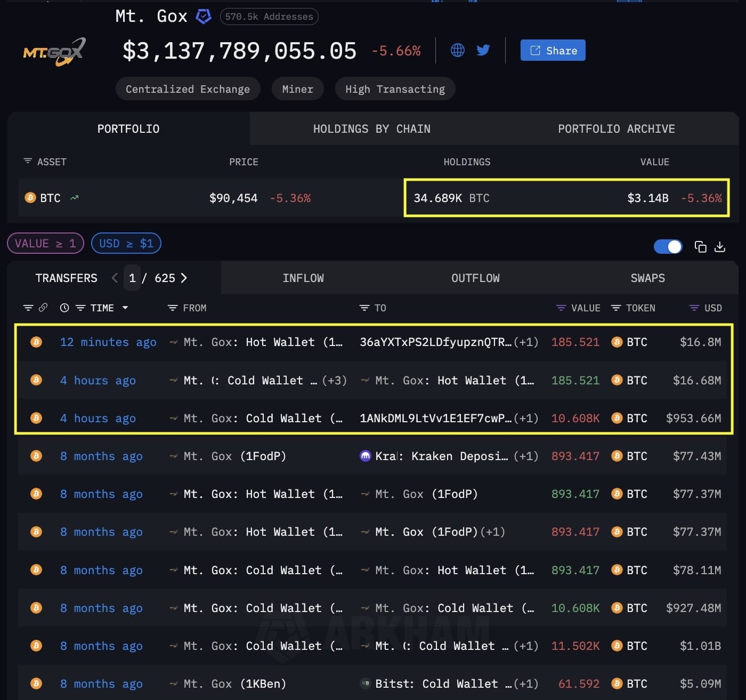Viewport: 746px width, 700px height.
Task: Click the BTC price trend chart icon
Action: click(x=74, y=198)
